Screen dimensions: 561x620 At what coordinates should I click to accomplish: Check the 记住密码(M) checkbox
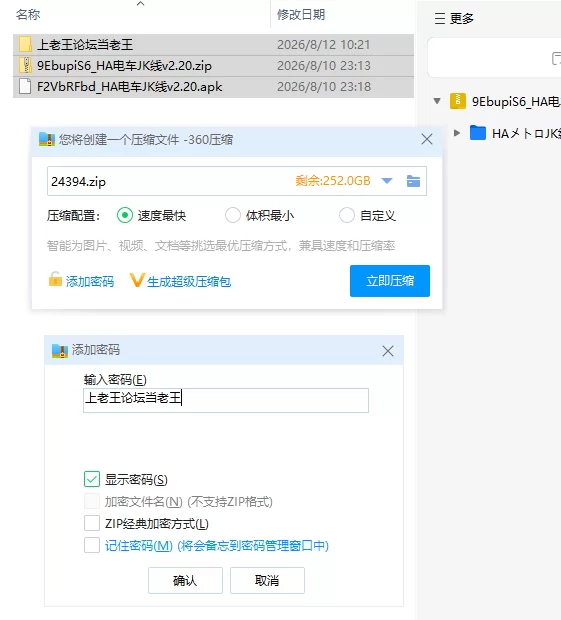[92, 545]
